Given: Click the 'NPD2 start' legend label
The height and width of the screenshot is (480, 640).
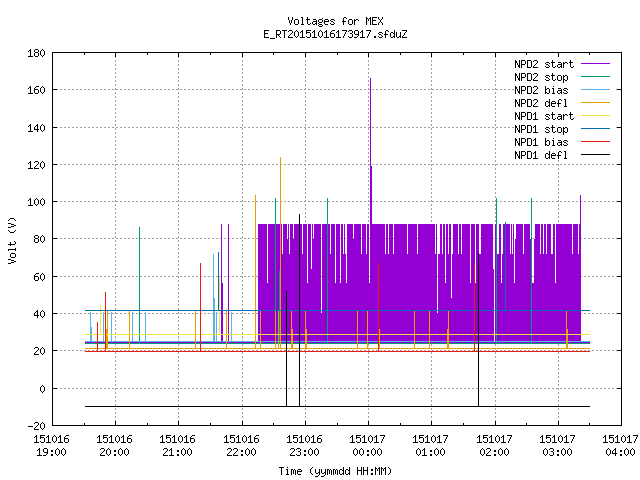Looking at the screenshot, I should pyautogui.click(x=544, y=64).
